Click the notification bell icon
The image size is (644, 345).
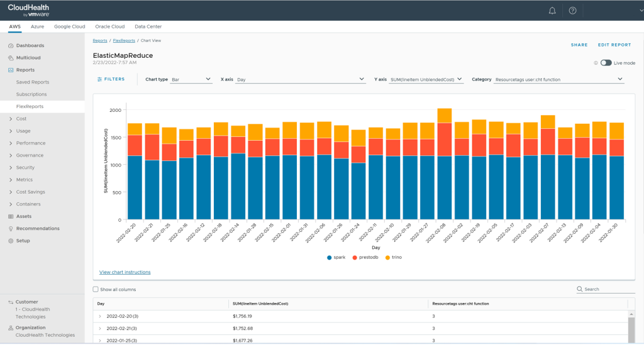click(552, 11)
